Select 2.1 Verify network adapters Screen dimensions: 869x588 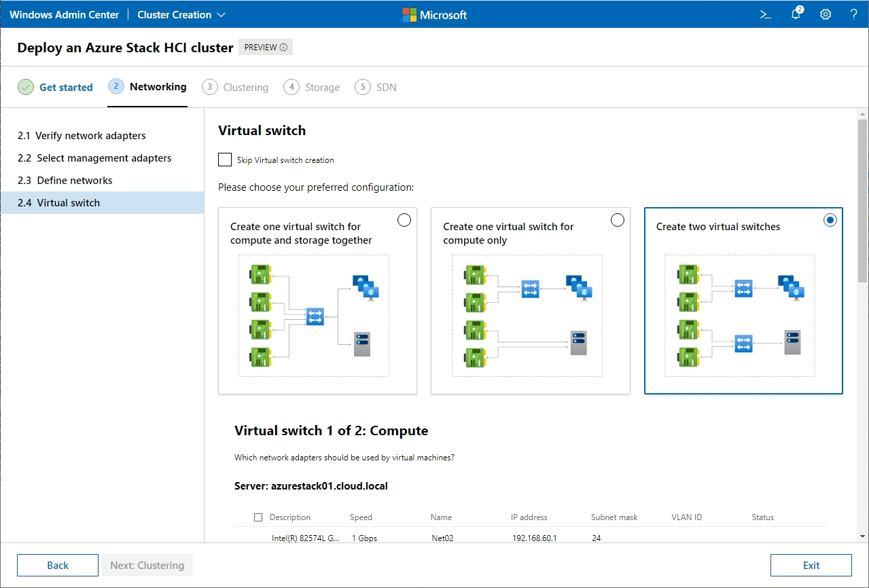[x=81, y=135]
